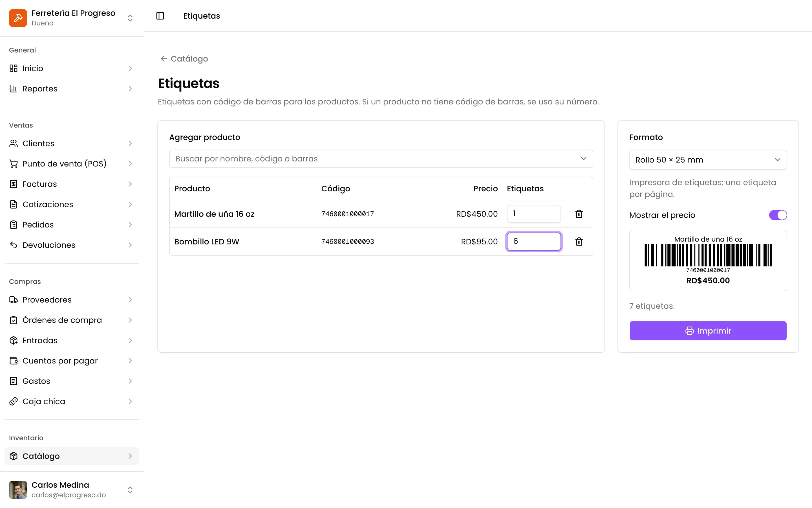Click Carlos Medina's avatar photo
Image resolution: width=812 pixels, height=508 pixels.
tap(18, 490)
